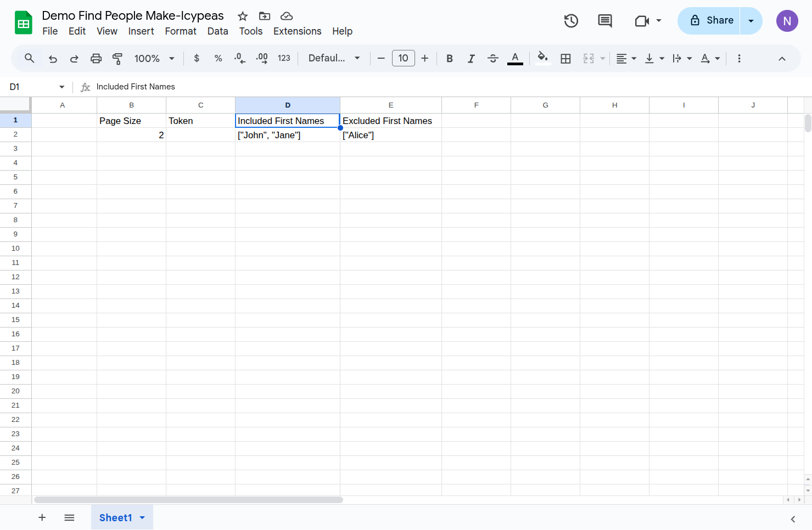812x530 pixels.
Task: Redo the last action
Action: 74,58
